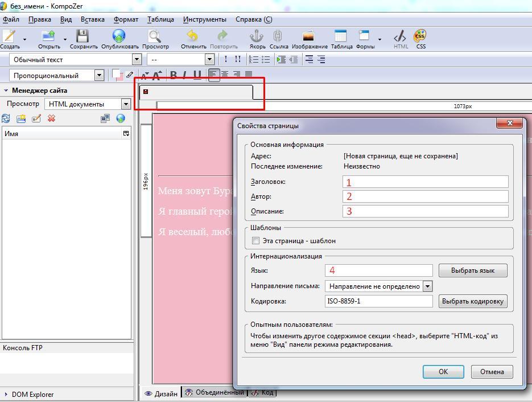Viewport: 532px width, 402px height.
Task: Click the Ссылка link icon
Action: (x=278, y=36)
